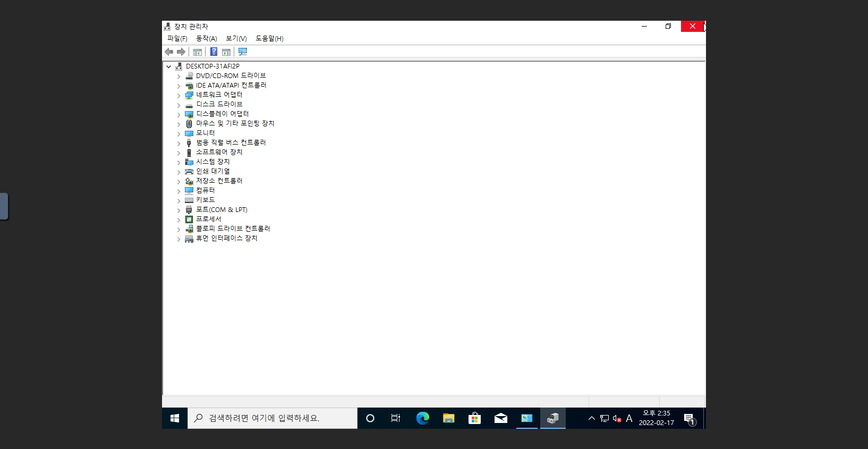The height and width of the screenshot is (449, 868).
Task: Open the 파일(F) menu
Action: [177, 38]
